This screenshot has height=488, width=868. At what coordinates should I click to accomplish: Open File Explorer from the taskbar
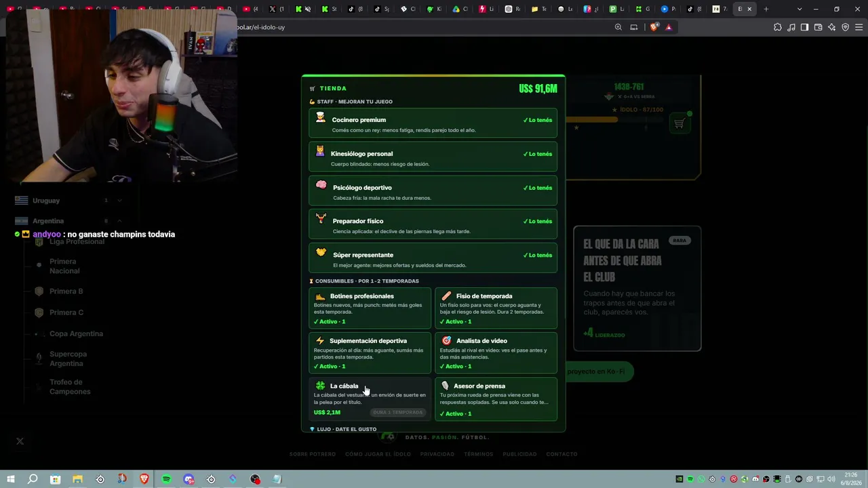[77, 479]
